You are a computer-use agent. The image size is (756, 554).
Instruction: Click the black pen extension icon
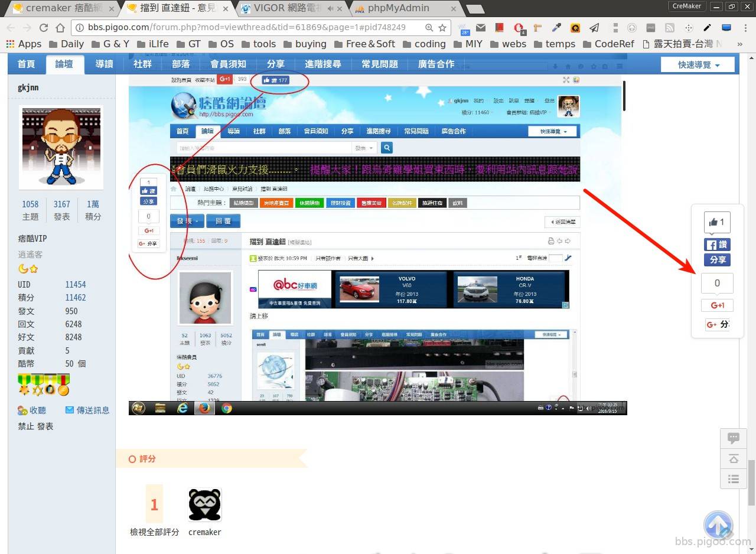pos(708,28)
